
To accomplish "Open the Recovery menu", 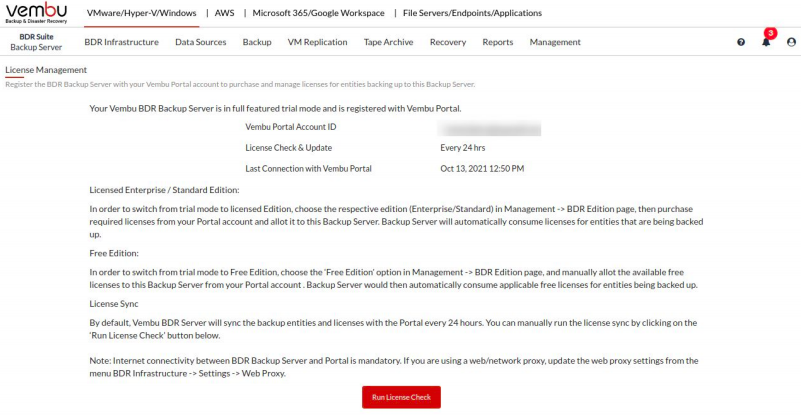I will [x=448, y=42].
